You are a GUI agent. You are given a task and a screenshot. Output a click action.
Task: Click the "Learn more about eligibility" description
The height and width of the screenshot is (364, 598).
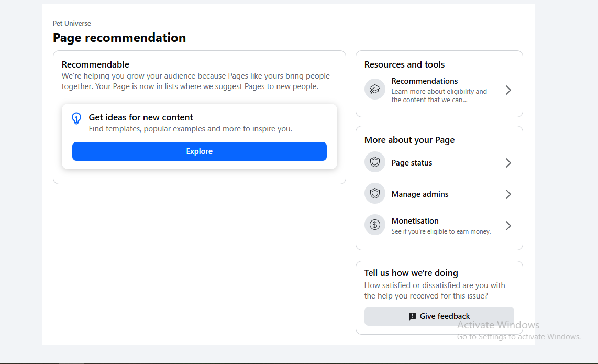[439, 95]
